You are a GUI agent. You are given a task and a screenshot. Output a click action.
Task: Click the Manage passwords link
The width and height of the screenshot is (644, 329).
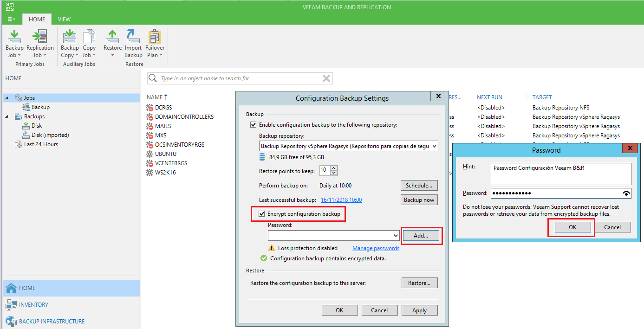[x=376, y=248]
